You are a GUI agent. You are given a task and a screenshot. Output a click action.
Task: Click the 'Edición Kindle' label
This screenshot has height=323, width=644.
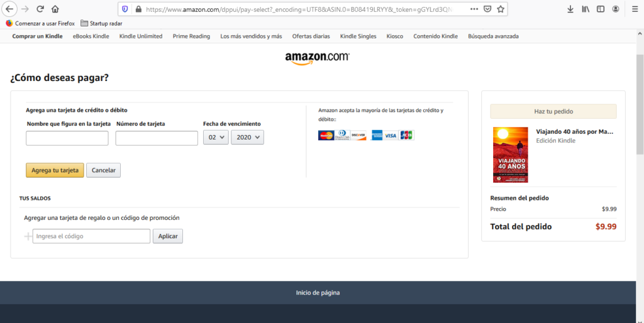(556, 140)
